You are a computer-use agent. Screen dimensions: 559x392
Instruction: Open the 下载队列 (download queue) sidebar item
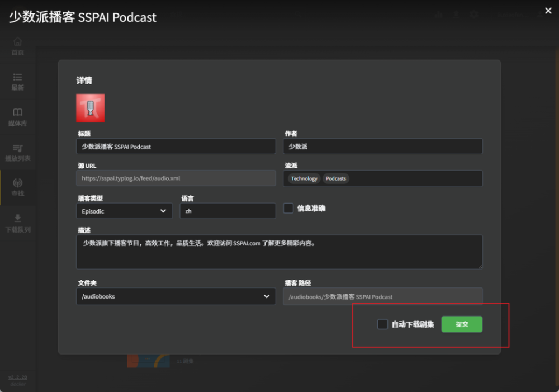pos(17,223)
